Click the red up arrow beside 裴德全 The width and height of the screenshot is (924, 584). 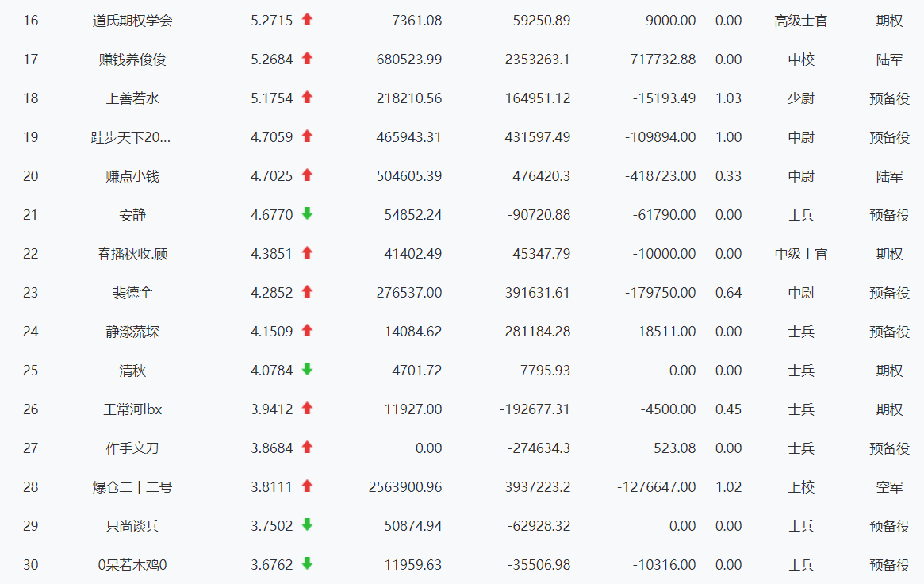point(307,292)
